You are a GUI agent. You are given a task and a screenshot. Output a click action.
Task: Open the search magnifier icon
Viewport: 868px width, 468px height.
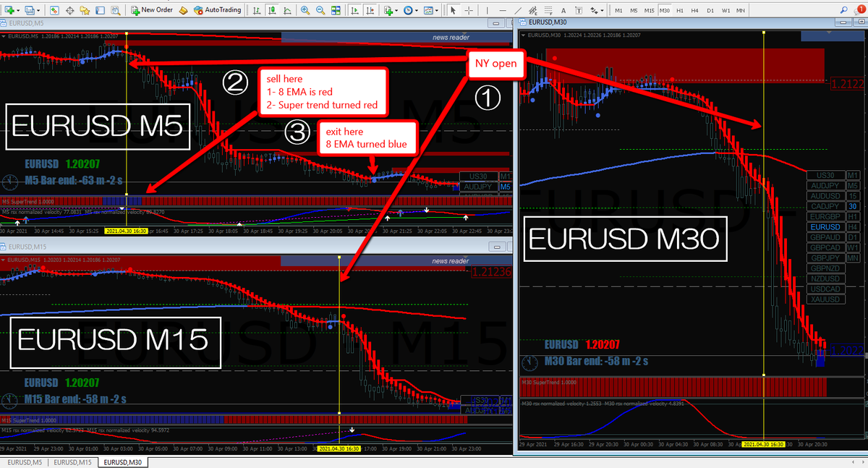[x=843, y=10]
